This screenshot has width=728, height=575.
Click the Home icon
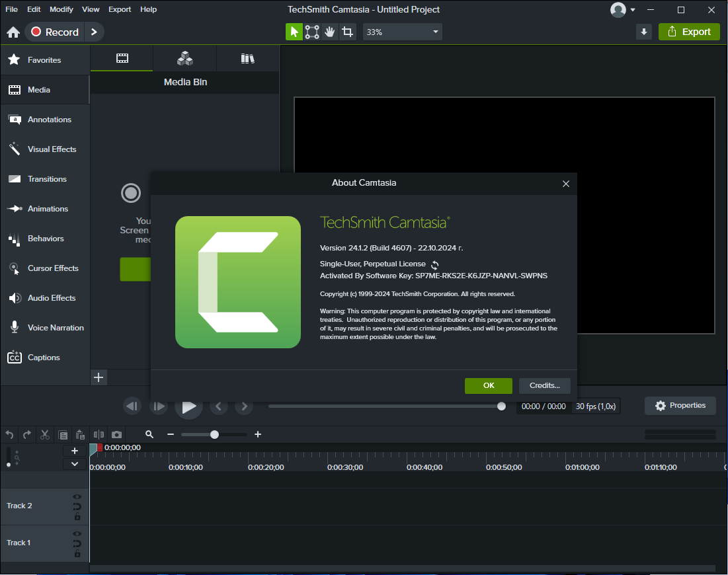13,32
